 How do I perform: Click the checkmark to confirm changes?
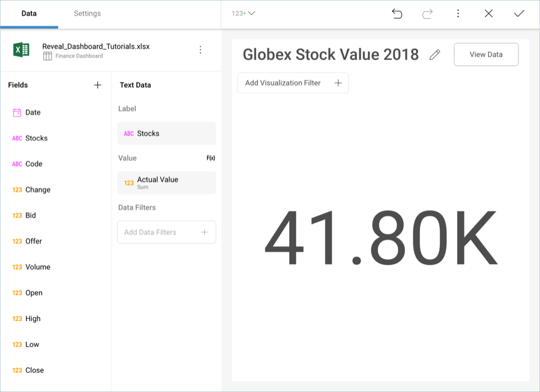click(x=519, y=13)
